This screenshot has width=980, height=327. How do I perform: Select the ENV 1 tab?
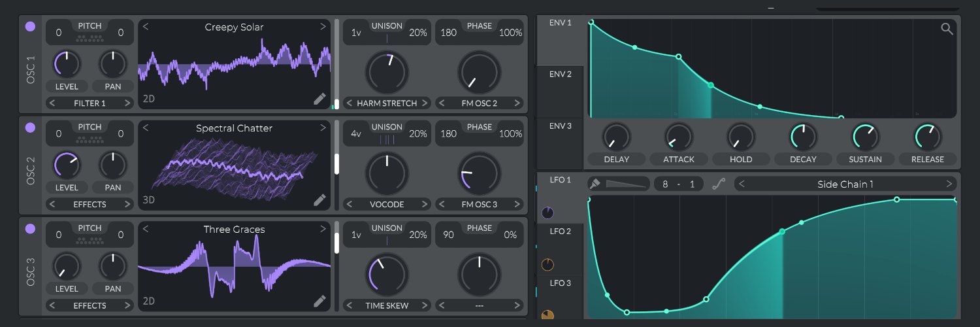click(x=560, y=41)
